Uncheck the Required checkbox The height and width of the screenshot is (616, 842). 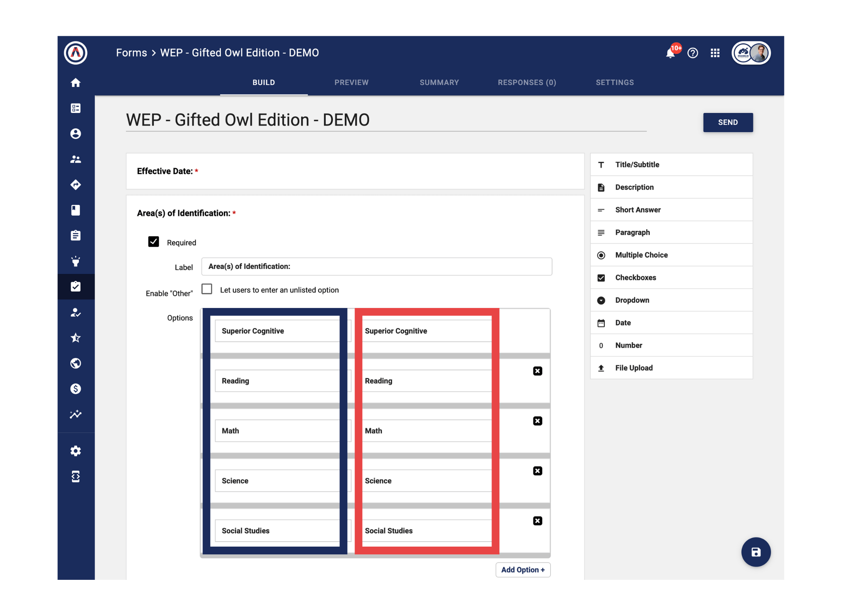click(154, 242)
